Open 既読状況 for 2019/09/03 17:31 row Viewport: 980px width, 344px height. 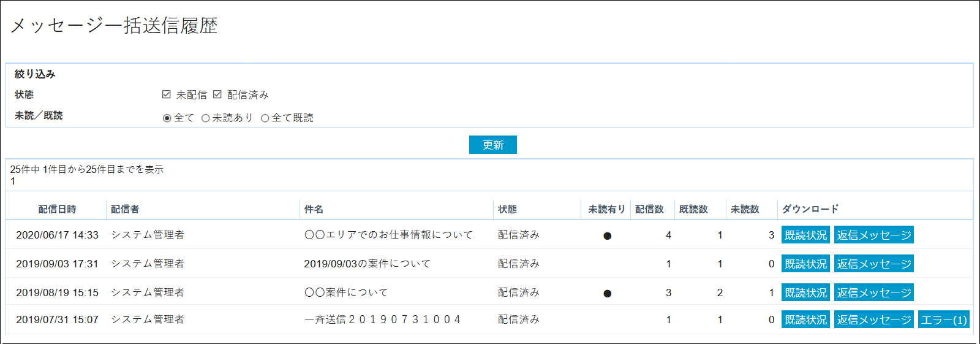(805, 264)
